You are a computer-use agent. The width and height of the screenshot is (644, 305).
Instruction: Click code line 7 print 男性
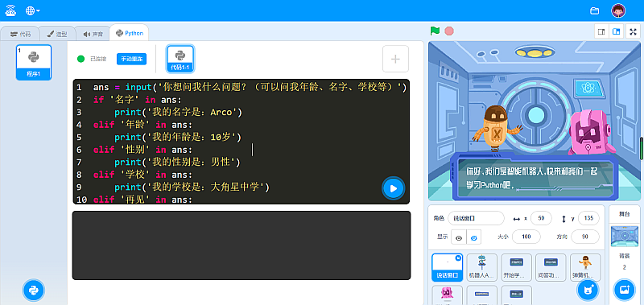tap(177, 163)
